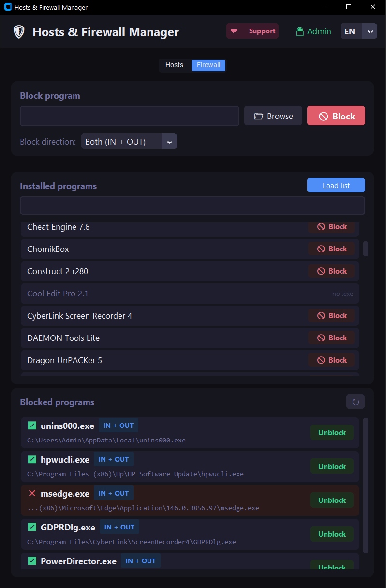386x588 pixels.
Task: Click the shield logo icon in header
Action: click(19, 32)
